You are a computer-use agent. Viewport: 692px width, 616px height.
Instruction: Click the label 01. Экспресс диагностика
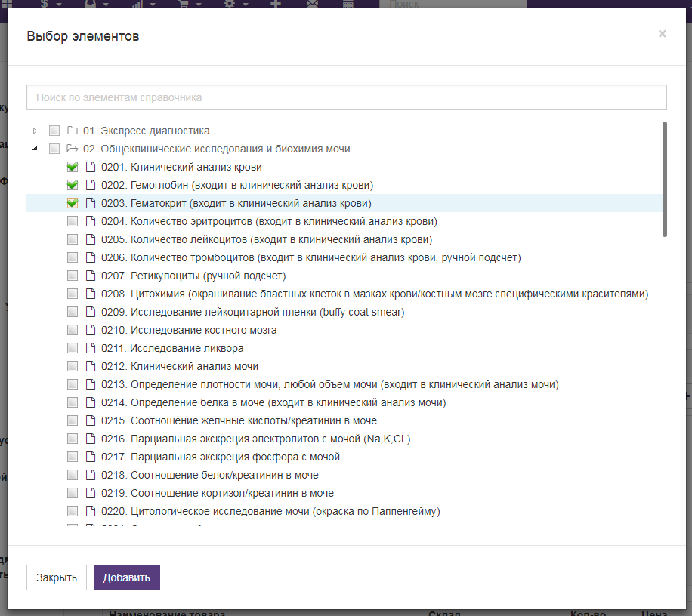146,131
